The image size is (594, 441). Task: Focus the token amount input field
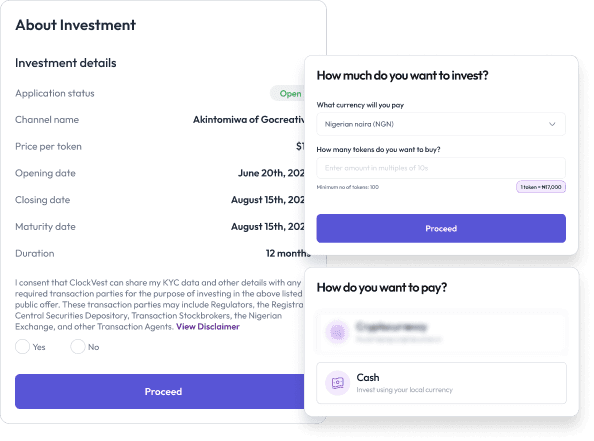point(441,168)
